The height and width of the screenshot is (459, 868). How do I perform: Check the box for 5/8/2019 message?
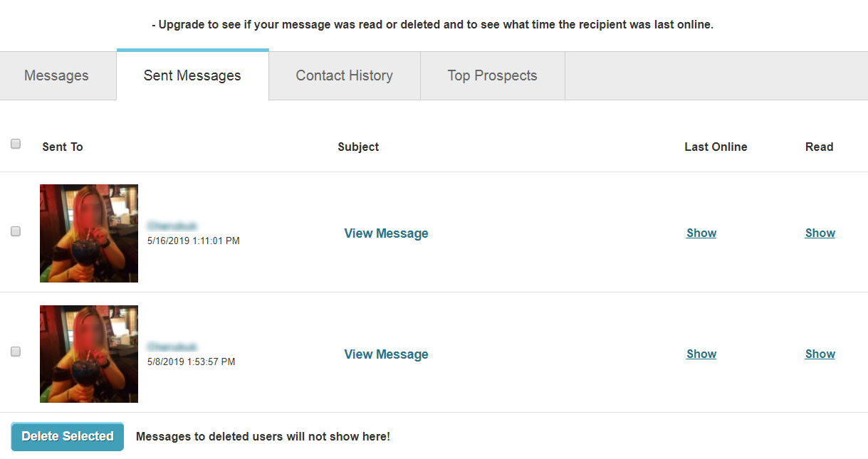pos(16,352)
